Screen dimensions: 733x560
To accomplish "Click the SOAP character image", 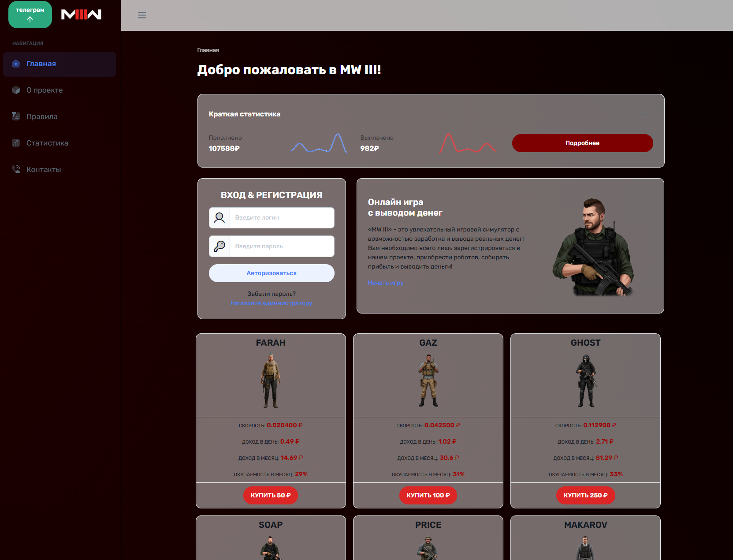I will (271, 548).
